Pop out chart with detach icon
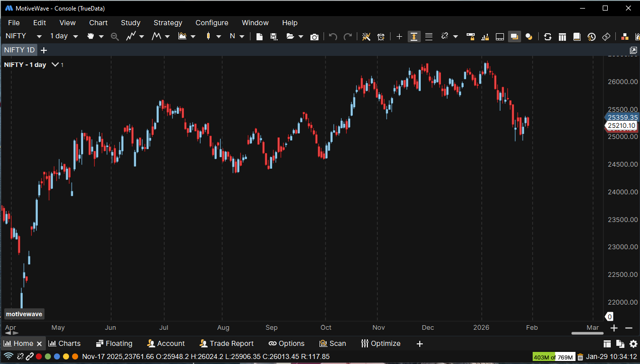Screen dimensions: 640x364 (x=633, y=50)
